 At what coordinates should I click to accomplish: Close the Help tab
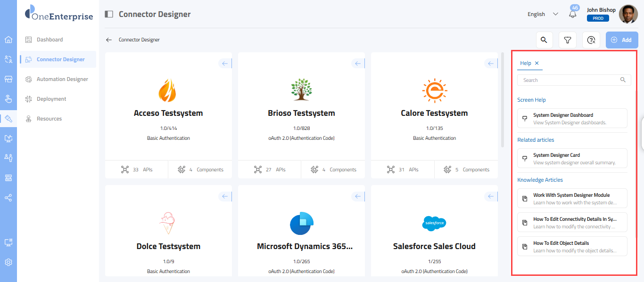pos(537,63)
